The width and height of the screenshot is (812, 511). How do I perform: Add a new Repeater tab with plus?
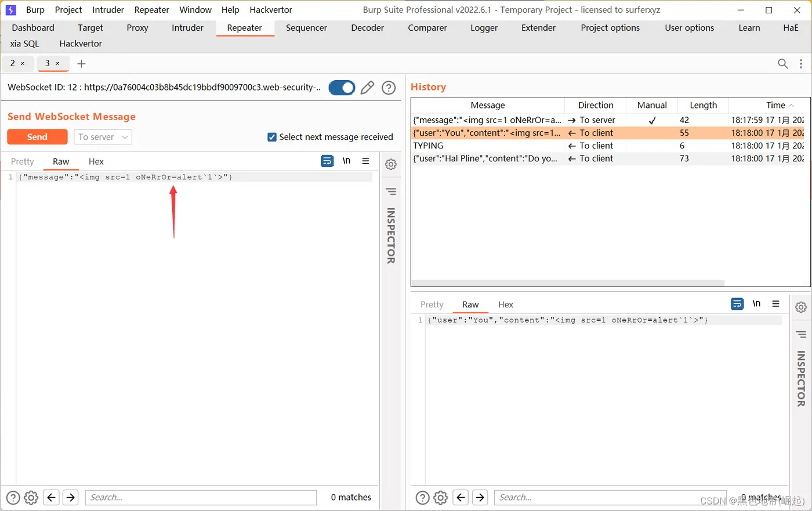(81, 64)
